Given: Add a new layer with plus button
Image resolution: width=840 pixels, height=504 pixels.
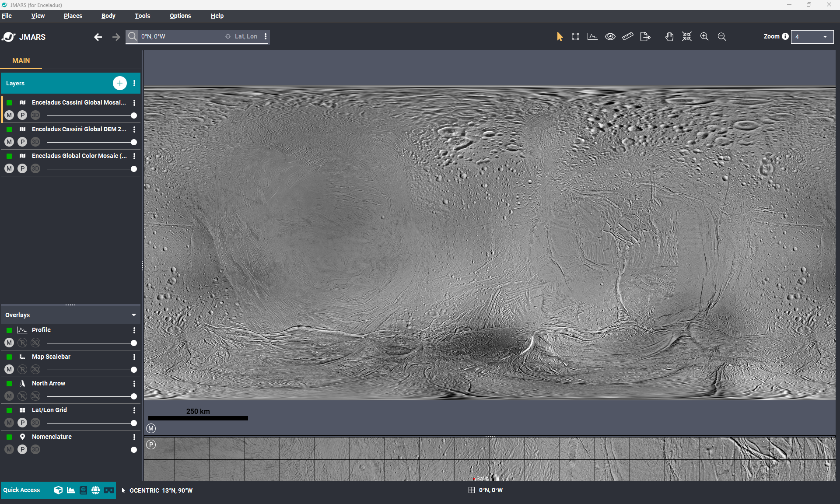Looking at the screenshot, I should click(119, 83).
